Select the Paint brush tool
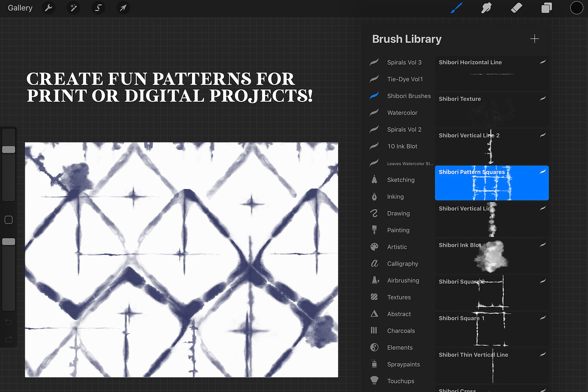Screen dimensions: 588x392 click(x=457, y=8)
